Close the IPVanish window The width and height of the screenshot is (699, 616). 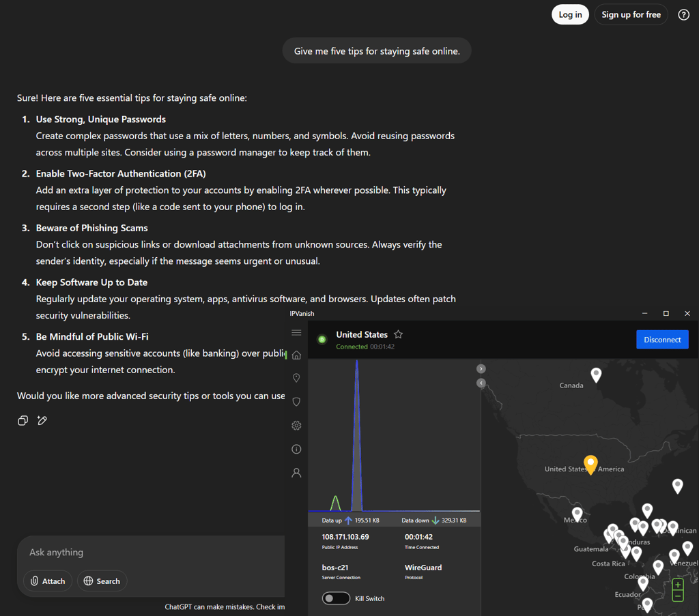[x=687, y=314]
